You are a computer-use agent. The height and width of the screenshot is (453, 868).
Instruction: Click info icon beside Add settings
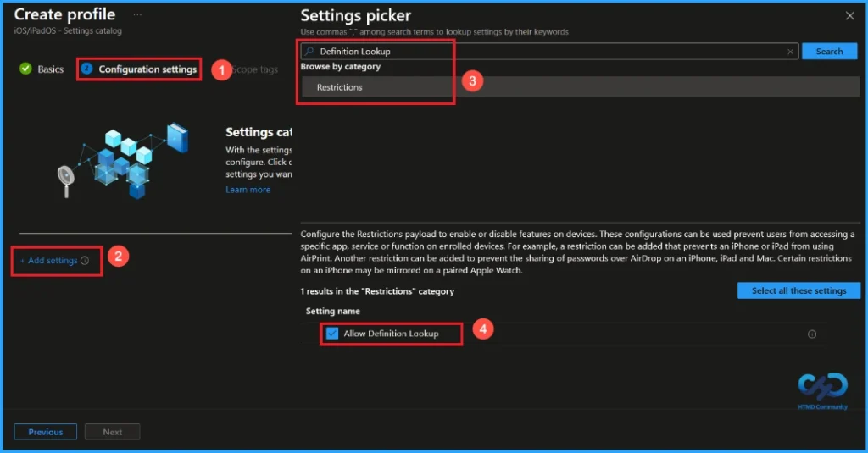coord(85,261)
